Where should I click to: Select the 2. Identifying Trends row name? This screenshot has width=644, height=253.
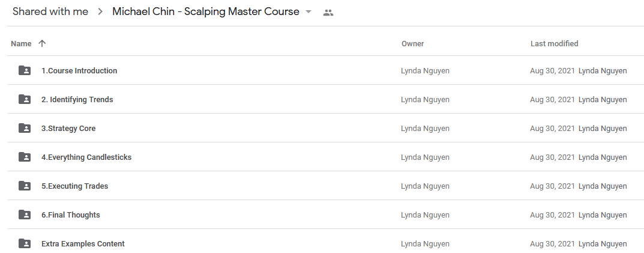click(x=77, y=100)
